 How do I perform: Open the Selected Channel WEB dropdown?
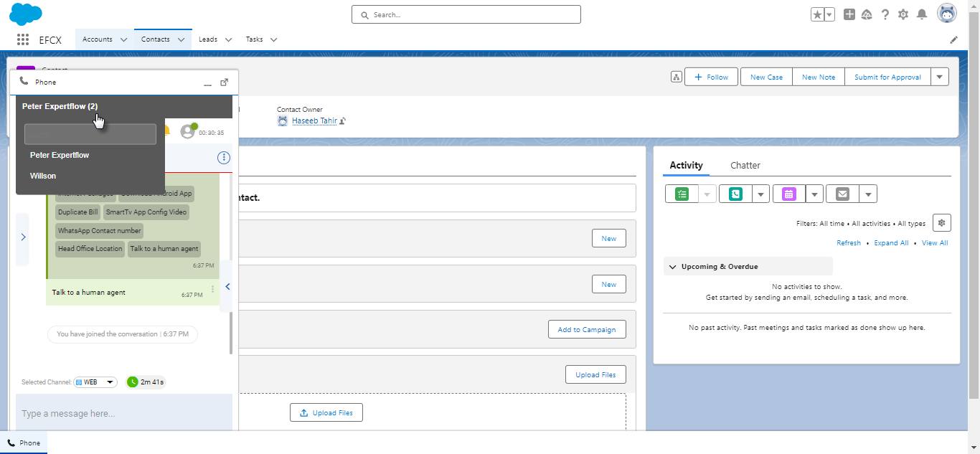95,382
